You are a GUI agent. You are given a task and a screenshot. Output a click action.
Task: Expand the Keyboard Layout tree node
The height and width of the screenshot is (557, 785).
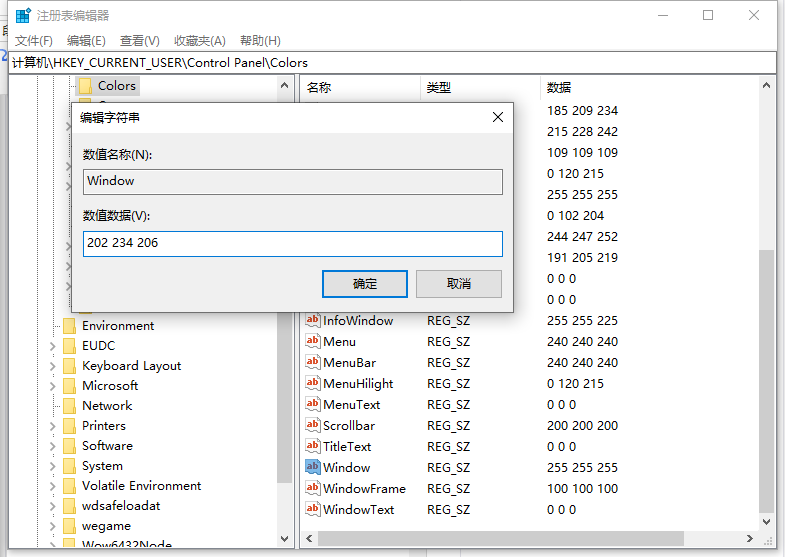pos(52,366)
